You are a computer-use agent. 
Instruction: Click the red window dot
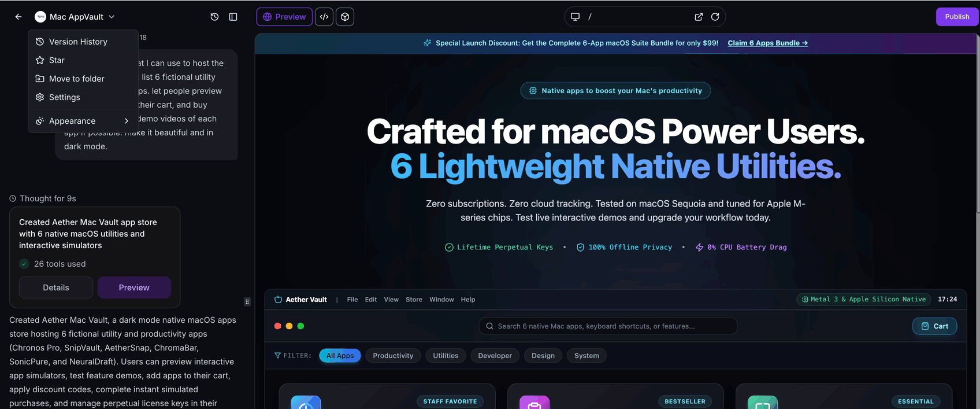(278, 326)
